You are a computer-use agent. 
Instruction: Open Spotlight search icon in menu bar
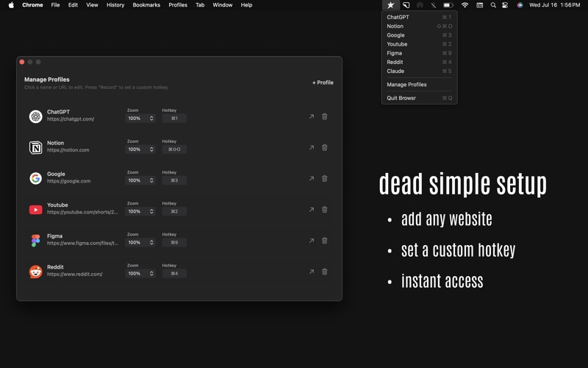coord(493,5)
